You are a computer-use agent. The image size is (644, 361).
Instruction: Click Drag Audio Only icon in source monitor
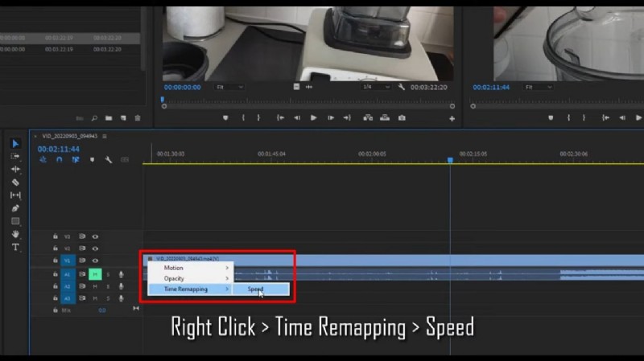(309, 87)
